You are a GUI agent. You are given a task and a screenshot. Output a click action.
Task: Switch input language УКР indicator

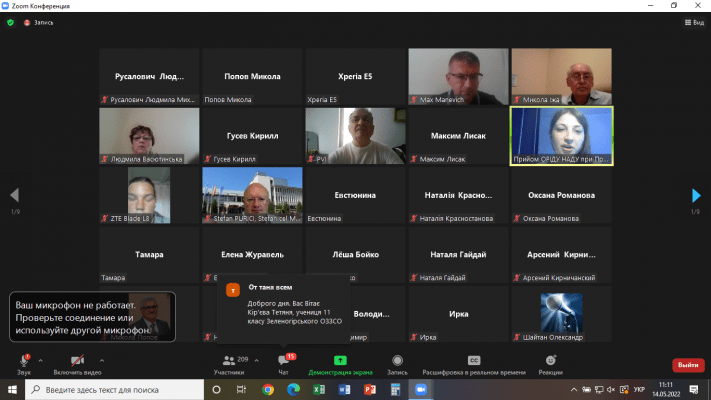(639, 390)
